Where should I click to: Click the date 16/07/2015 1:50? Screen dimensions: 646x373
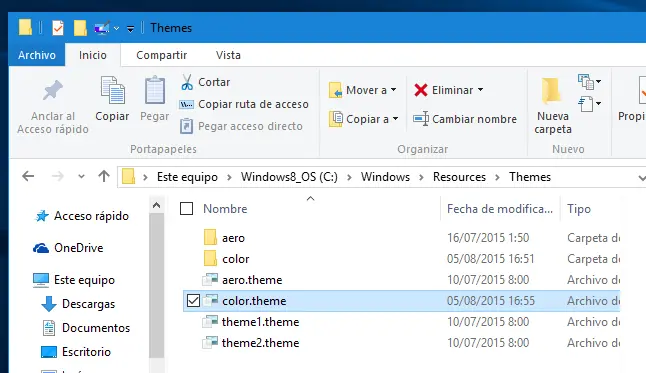coord(488,238)
